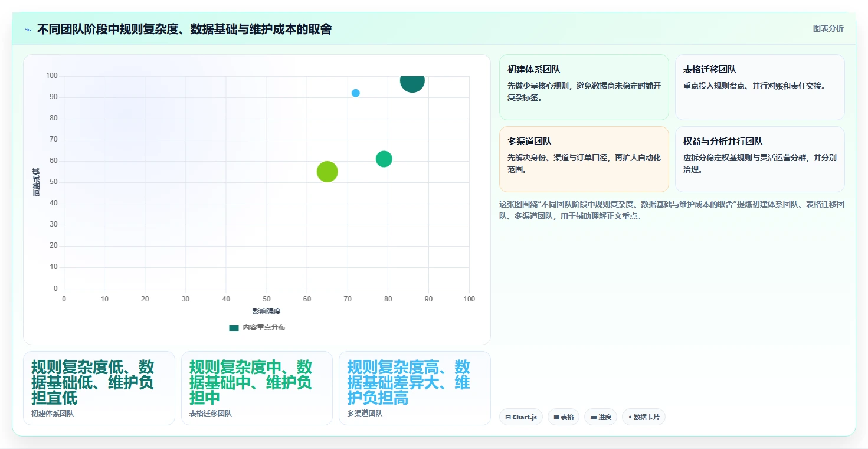The image size is (868, 449).
Task: Click the 图表分析 label in the header
Action: [x=828, y=28]
